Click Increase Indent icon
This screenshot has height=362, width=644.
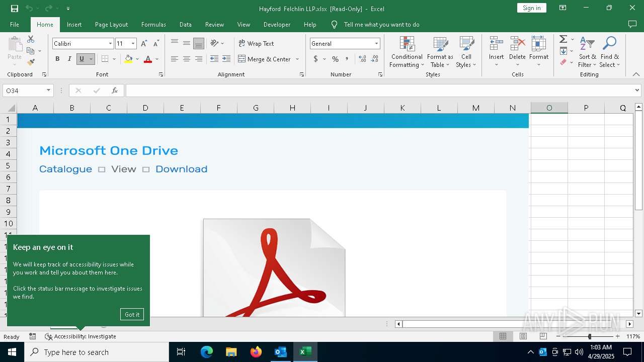(226, 59)
